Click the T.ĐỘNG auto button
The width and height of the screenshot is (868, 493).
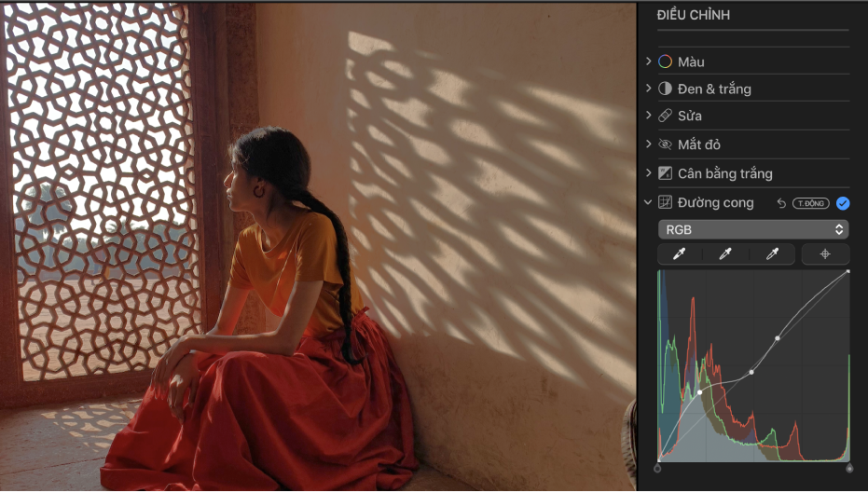(x=809, y=203)
